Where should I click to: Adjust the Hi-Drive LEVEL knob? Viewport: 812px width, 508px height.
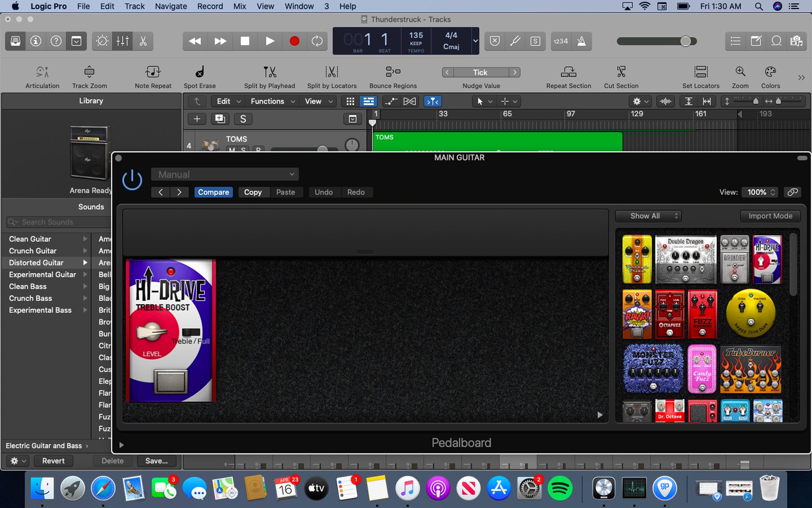point(151,332)
